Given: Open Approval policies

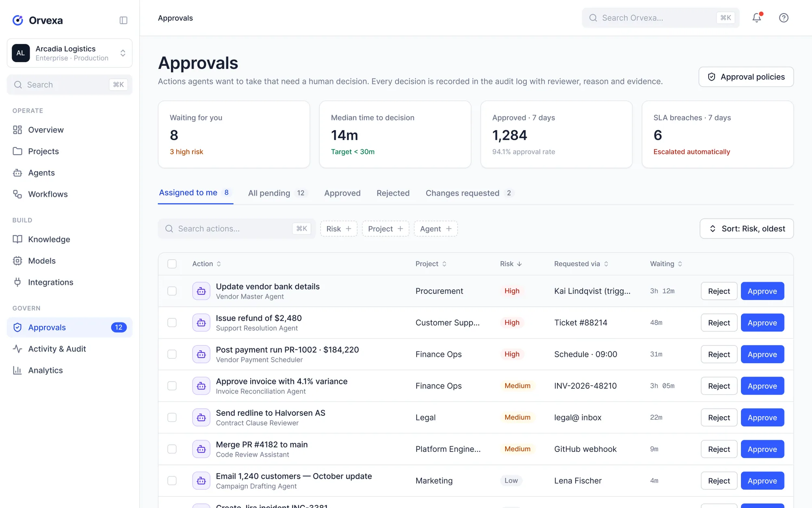Looking at the screenshot, I should click(x=746, y=77).
